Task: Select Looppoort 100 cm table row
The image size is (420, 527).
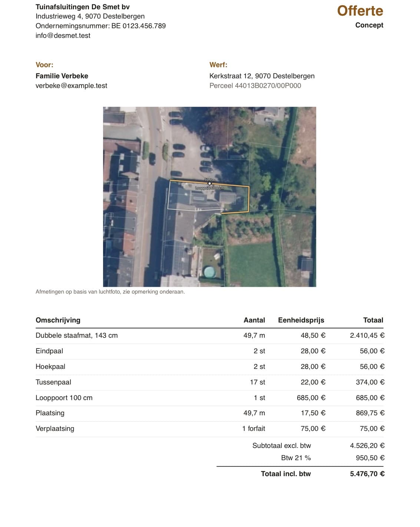Action: [x=209, y=398]
